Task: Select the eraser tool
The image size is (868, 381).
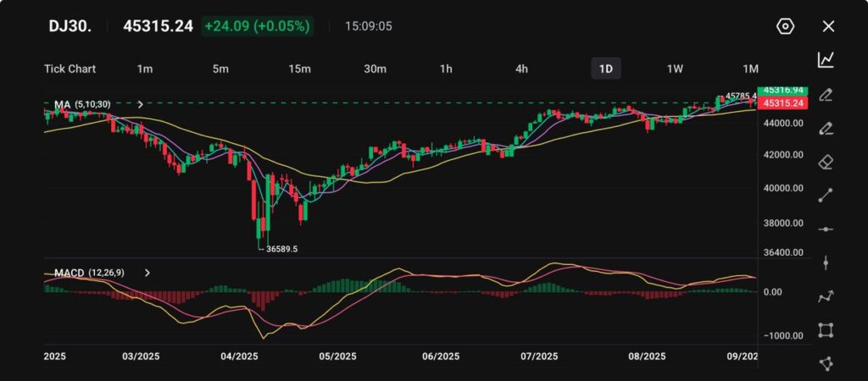Action: [x=826, y=162]
